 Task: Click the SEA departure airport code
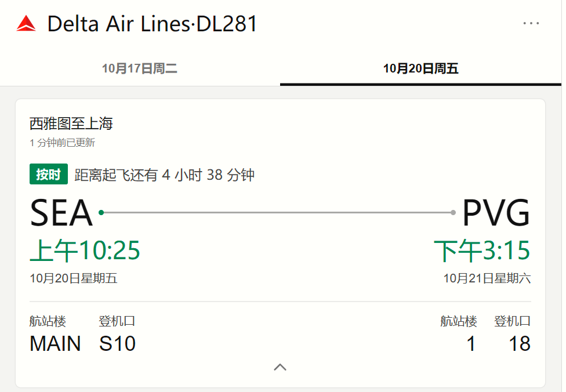pos(61,213)
